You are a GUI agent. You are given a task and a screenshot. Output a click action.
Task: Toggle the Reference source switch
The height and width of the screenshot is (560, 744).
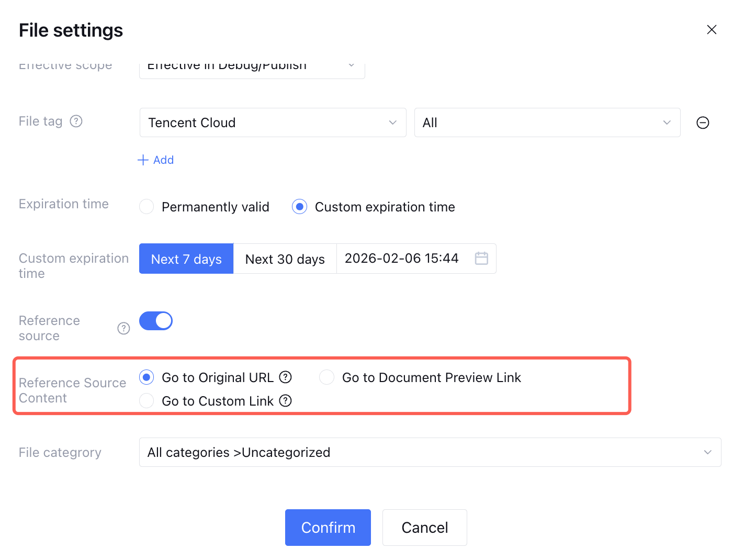(x=156, y=321)
